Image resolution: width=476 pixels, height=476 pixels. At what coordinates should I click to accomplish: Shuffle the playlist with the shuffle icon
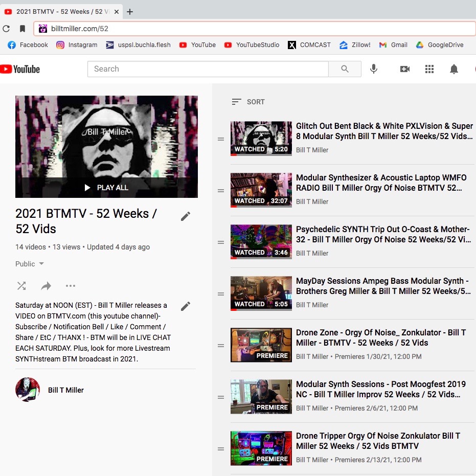click(x=21, y=286)
